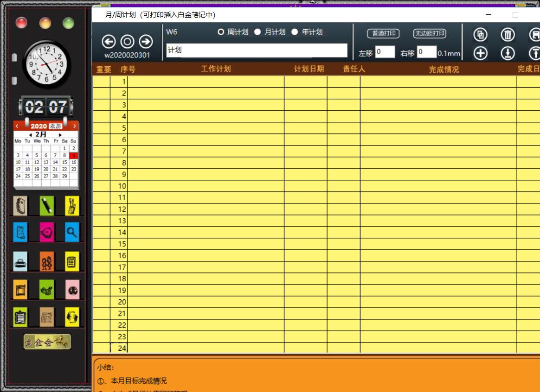540x392 pixels.
Task: Open the printer icon in sidebar
Action: (x=20, y=262)
